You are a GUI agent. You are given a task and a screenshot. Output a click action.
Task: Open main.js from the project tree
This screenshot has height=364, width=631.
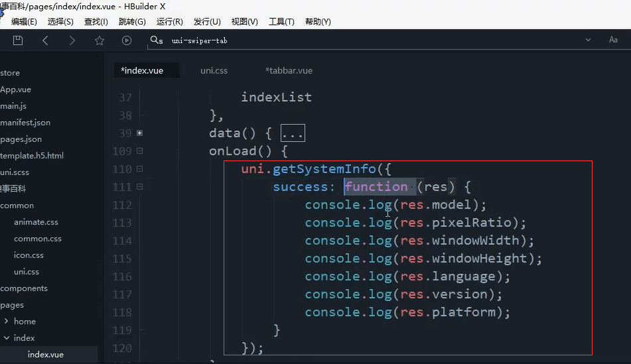pos(13,106)
